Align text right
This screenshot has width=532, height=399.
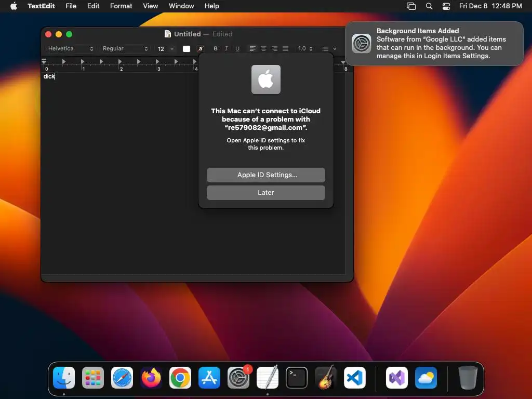[x=274, y=48]
